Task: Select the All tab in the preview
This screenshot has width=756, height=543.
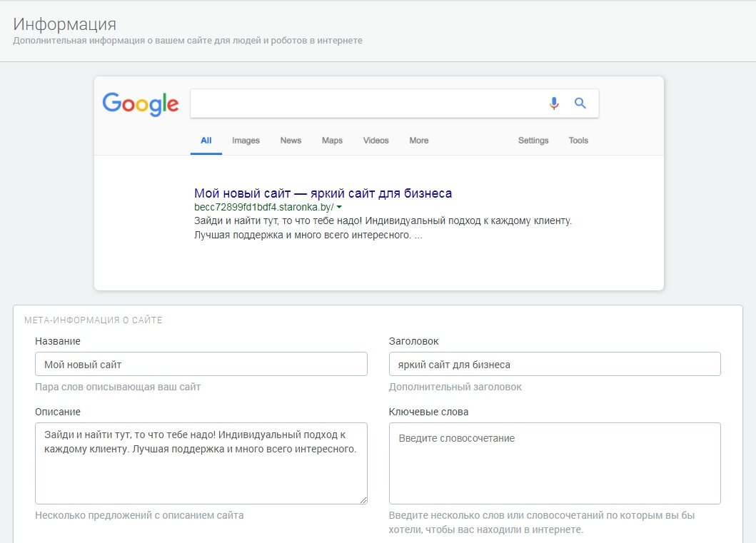Action: [x=206, y=141]
